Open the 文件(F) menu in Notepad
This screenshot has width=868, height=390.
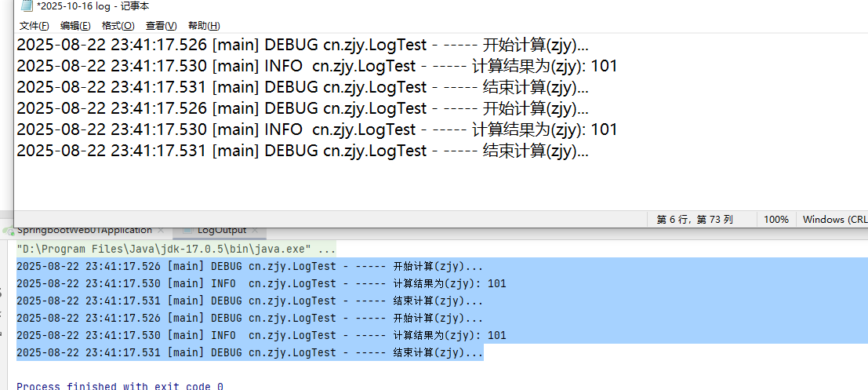coord(34,26)
